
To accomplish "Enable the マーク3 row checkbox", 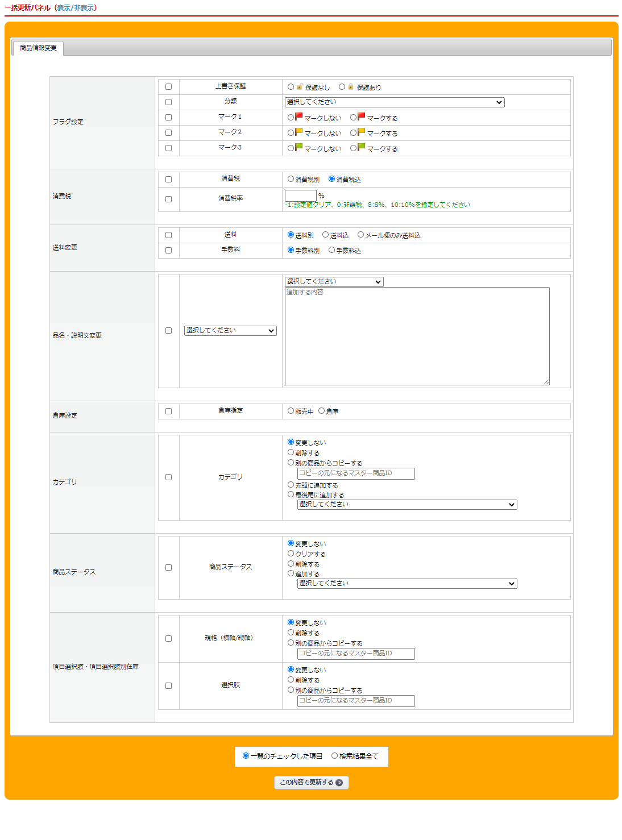I will [168, 148].
